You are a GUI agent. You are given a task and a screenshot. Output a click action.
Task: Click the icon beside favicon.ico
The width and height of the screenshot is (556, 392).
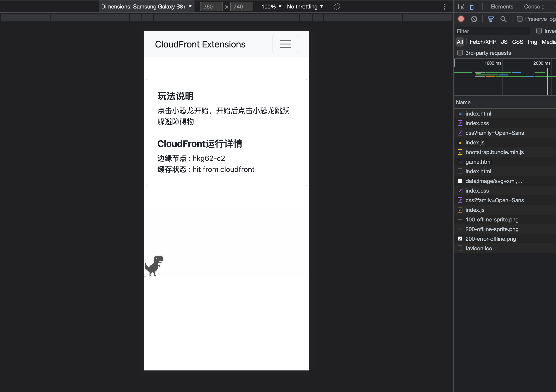point(460,248)
